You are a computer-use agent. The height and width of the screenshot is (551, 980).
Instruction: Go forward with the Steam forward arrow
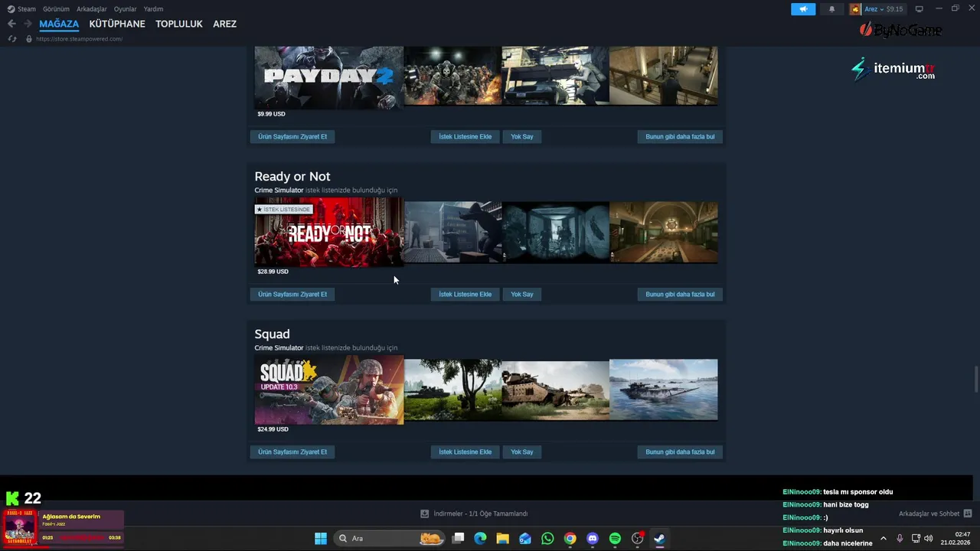28,24
